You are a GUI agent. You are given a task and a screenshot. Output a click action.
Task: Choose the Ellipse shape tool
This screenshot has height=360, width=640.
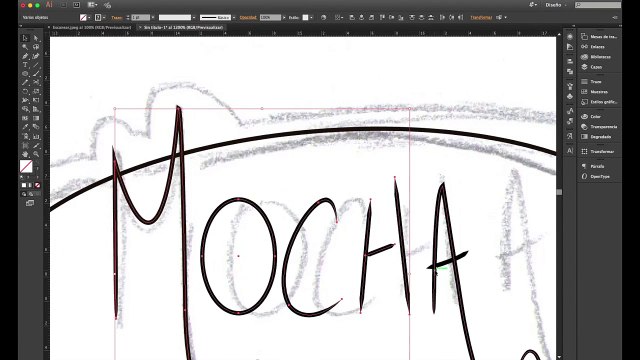(25, 74)
